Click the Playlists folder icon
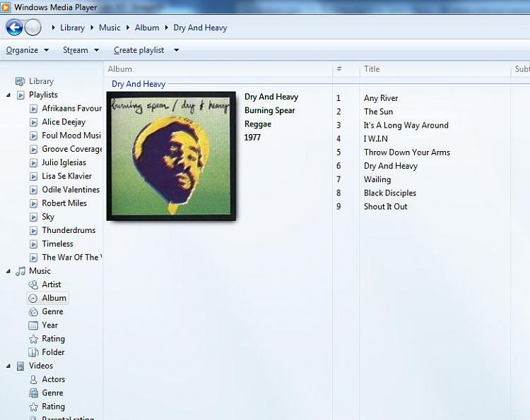 point(20,95)
